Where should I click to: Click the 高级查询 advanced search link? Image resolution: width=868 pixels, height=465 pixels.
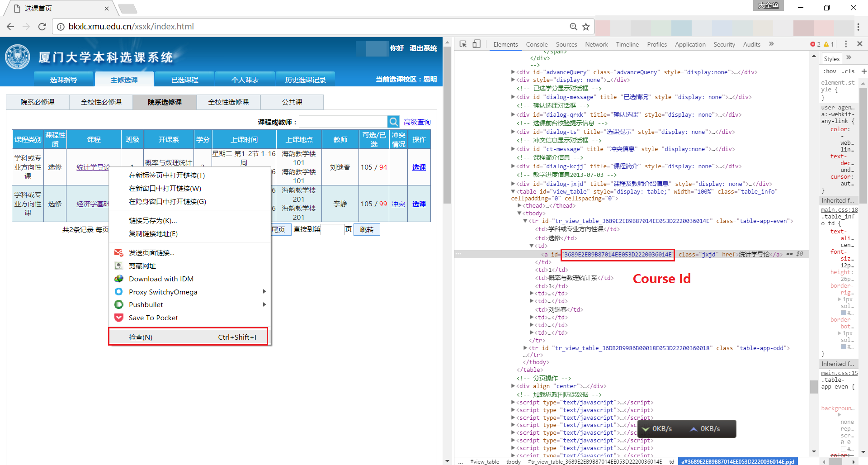point(417,122)
